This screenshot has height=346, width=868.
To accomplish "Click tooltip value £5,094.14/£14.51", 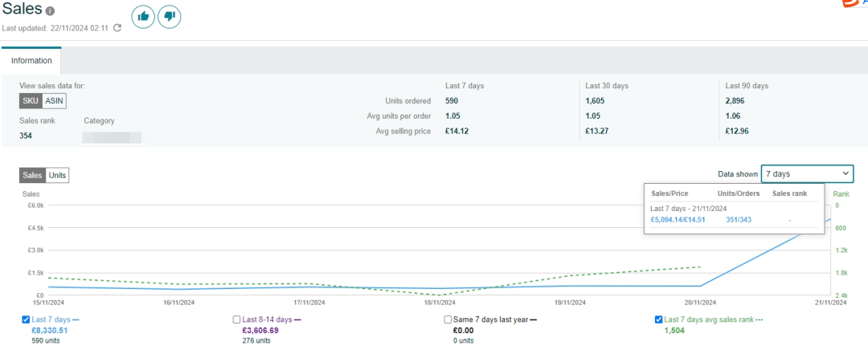I will point(678,219).
